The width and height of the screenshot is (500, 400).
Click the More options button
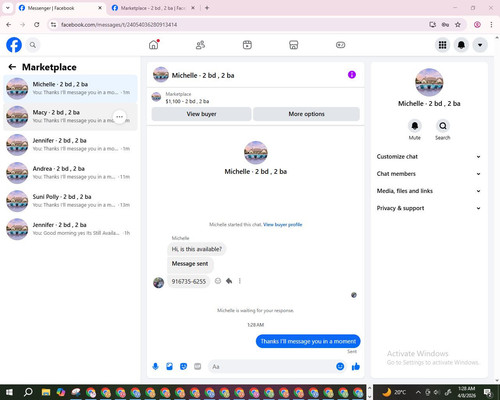pos(306,114)
